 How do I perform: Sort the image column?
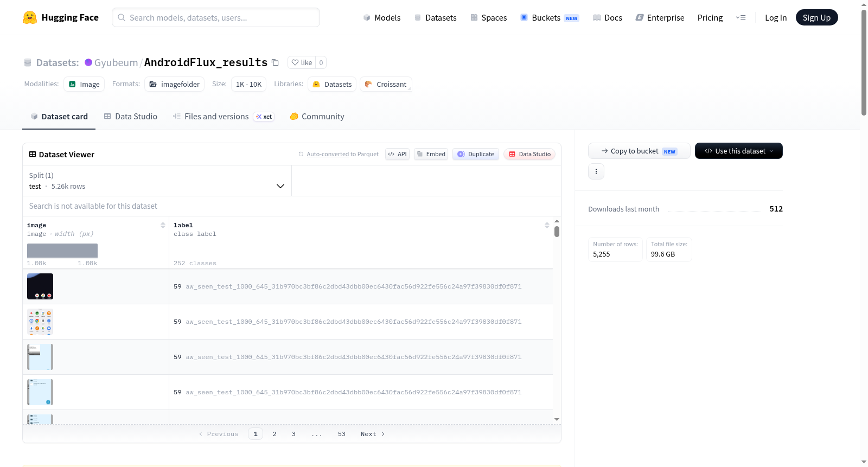[x=163, y=225]
